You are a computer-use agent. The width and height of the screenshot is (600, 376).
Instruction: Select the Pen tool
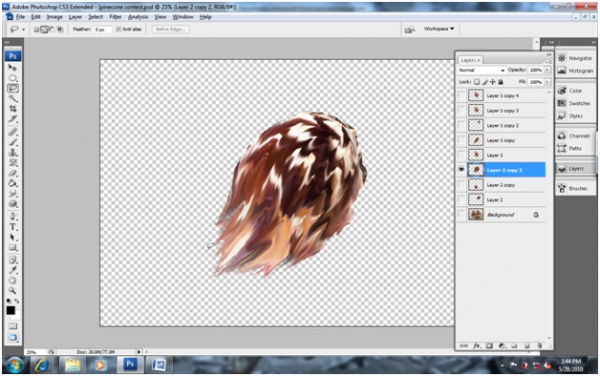click(13, 216)
